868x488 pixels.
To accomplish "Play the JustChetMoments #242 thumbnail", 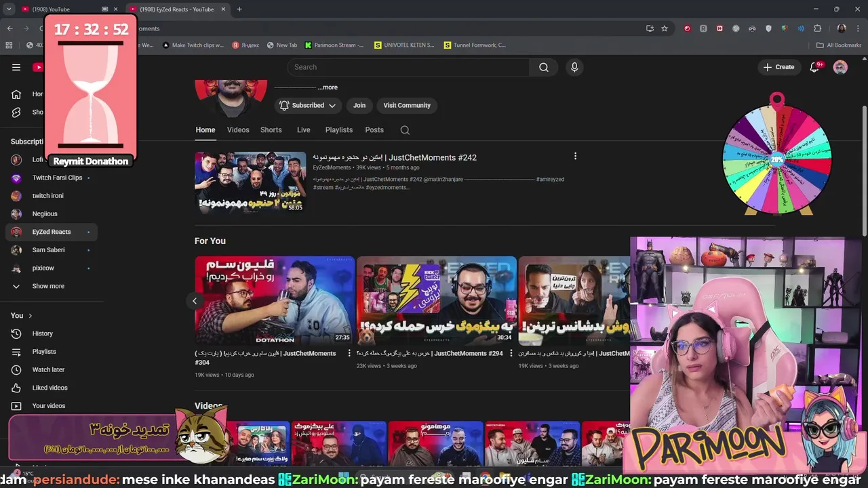I will [250, 182].
